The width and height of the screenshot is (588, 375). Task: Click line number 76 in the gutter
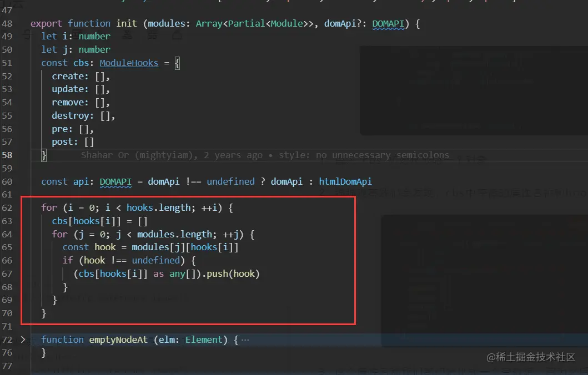pos(7,353)
